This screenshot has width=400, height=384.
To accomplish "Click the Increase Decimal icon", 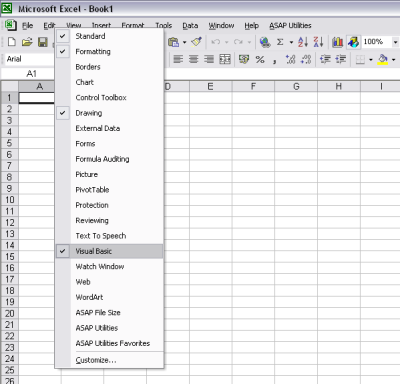I will coord(290,59).
